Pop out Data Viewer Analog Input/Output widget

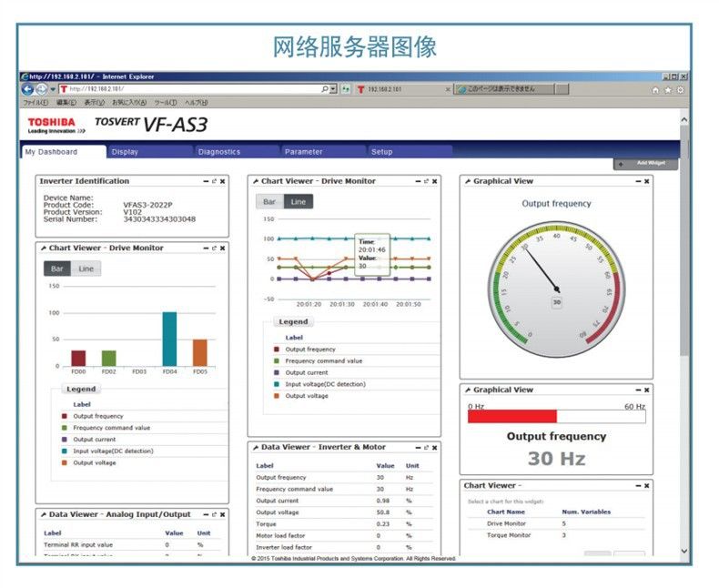coord(214,515)
